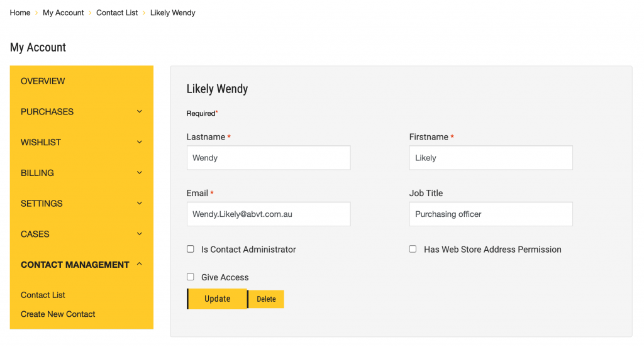This screenshot has height=347, width=644.
Task: Select Purchases in the sidebar
Action: click(47, 112)
